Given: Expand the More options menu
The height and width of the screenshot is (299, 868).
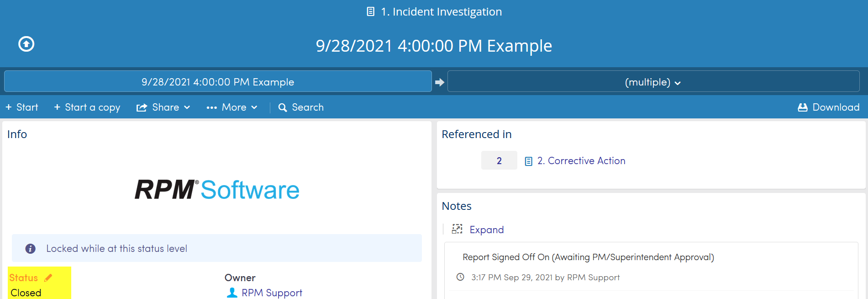Looking at the screenshot, I should [232, 107].
